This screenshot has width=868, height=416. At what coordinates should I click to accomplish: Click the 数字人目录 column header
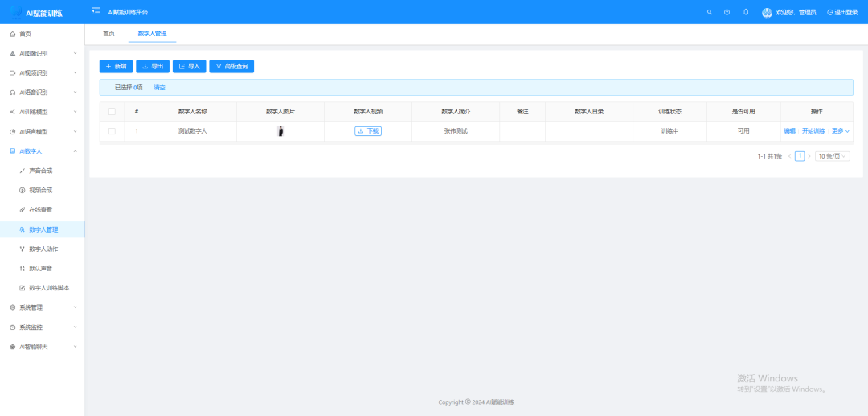click(589, 111)
